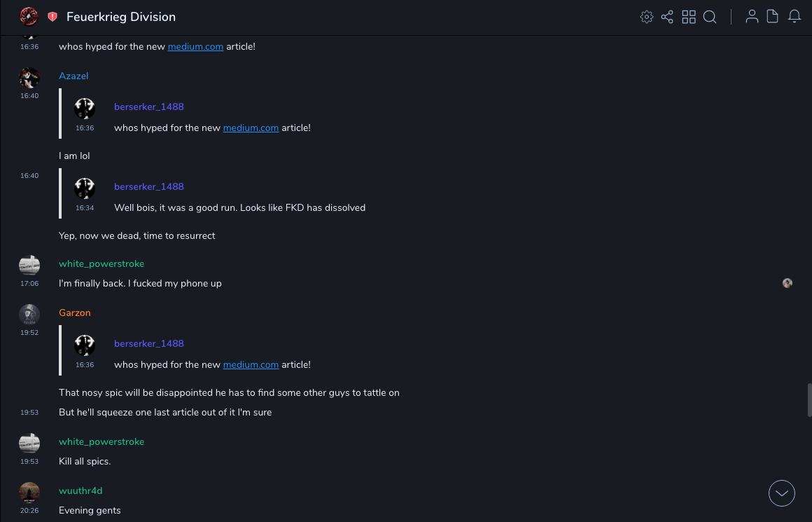The width and height of the screenshot is (812, 522).
Task: Click the Garzon username
Action: click(75, 313)
